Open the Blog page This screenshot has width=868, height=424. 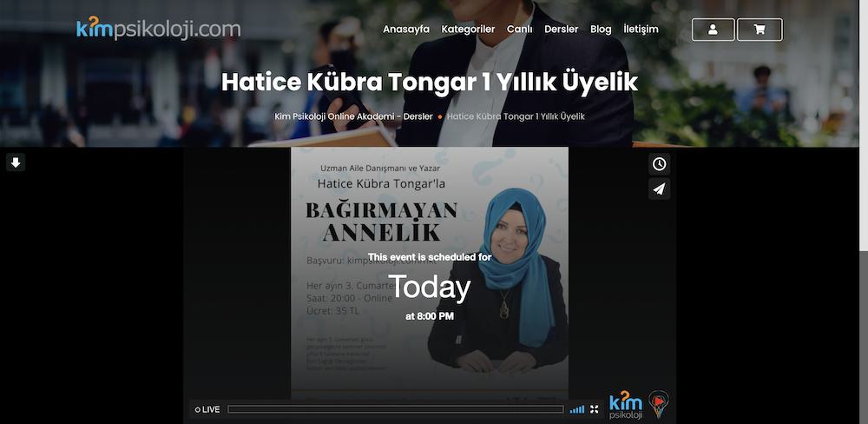click(601, 29)
